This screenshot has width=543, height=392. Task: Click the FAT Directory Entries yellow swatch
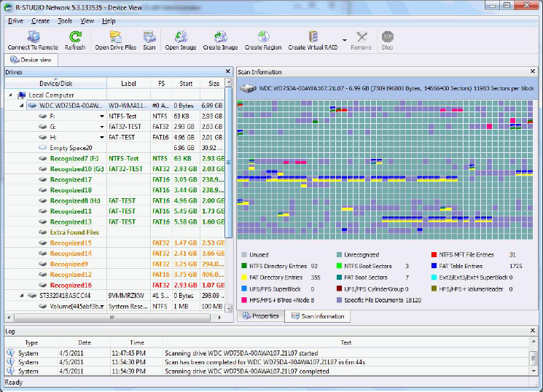coord(243,278)
